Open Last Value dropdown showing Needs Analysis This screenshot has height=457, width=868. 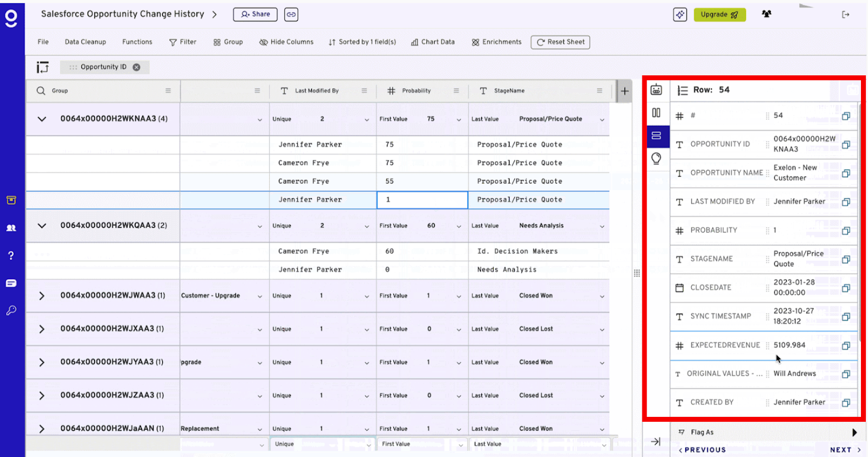pos(602,227)
